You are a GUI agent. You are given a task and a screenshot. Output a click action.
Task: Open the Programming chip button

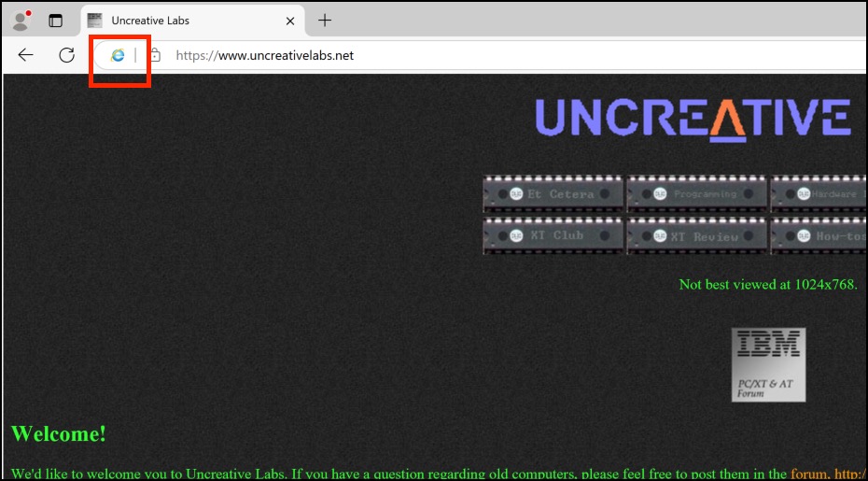696,194
